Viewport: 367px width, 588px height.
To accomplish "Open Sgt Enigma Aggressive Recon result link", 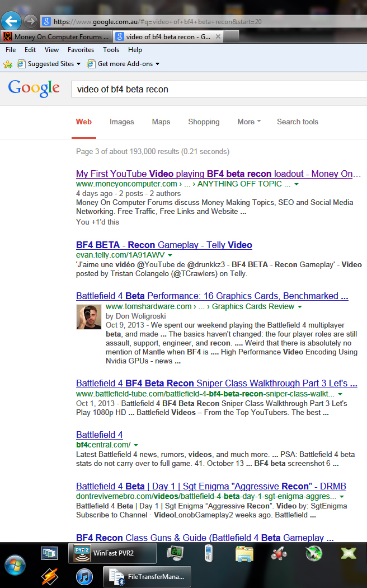I will [x=211, y=486].
